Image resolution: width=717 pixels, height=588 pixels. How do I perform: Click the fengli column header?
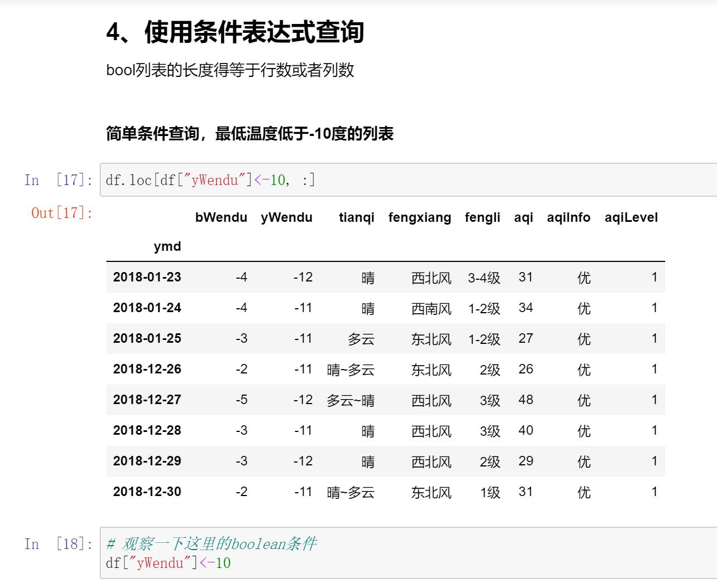(x=482, y=217)
